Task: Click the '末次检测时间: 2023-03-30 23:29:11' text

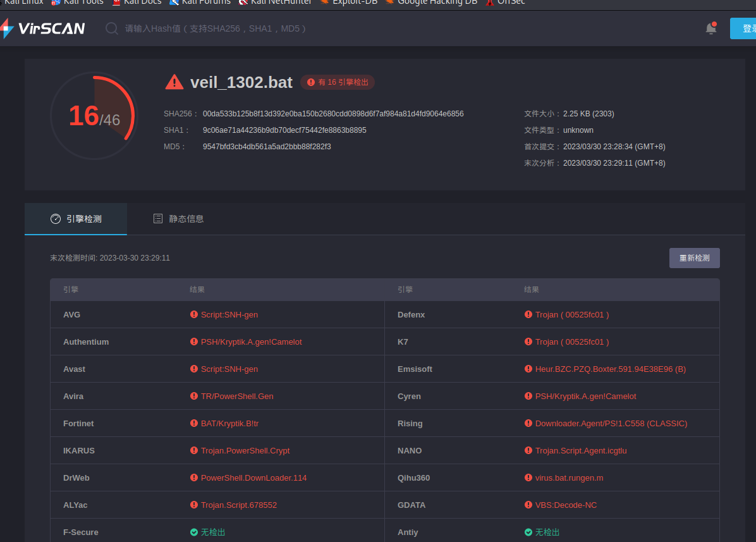Action: point(110,258)
